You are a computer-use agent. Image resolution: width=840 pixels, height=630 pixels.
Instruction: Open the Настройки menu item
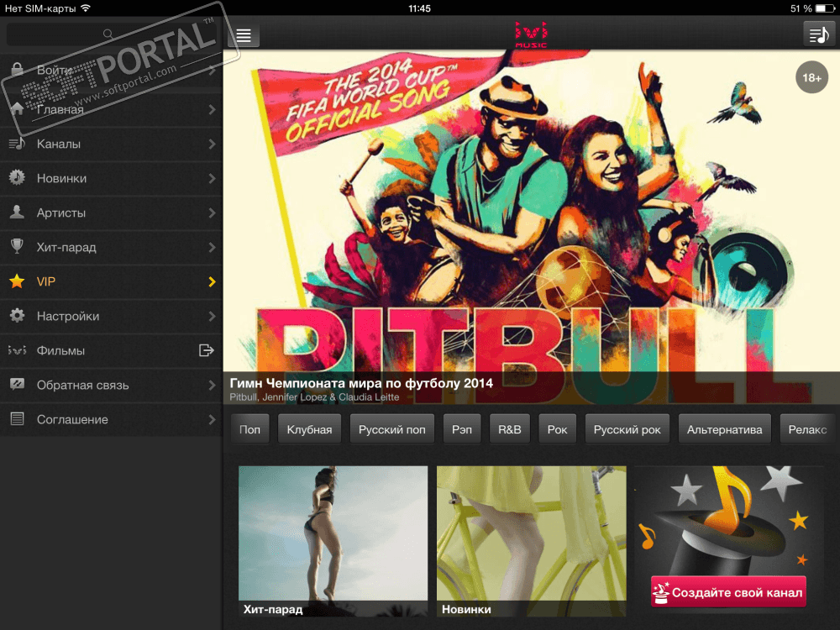(x=112, y=316)
